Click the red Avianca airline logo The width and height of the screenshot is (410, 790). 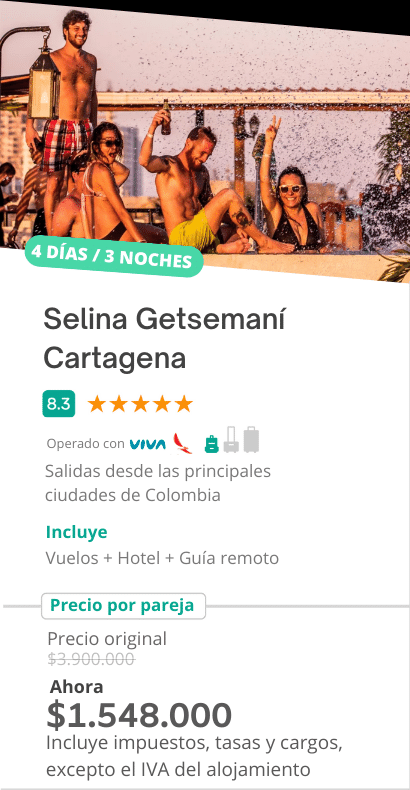tap(182, 443)
